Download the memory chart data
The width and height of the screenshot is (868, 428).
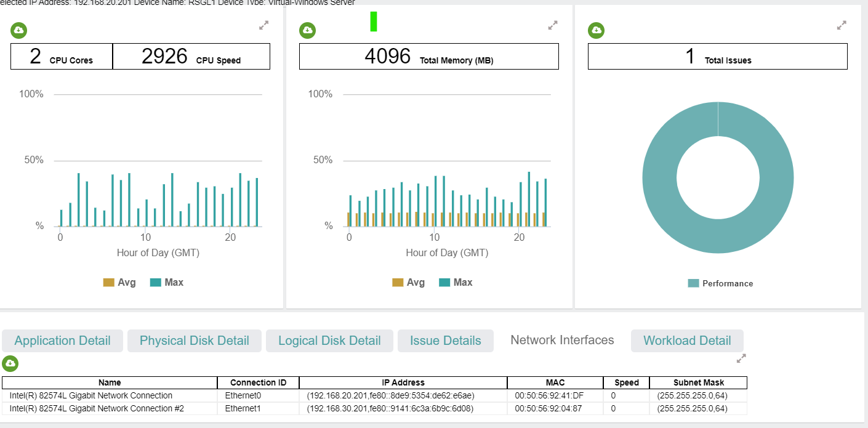coord(308,30)
